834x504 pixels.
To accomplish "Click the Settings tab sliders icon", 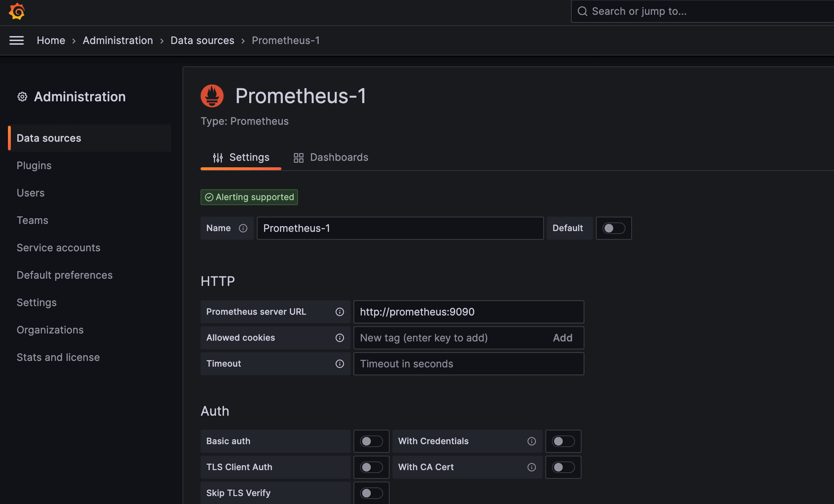I will click(x=218, y=158).
